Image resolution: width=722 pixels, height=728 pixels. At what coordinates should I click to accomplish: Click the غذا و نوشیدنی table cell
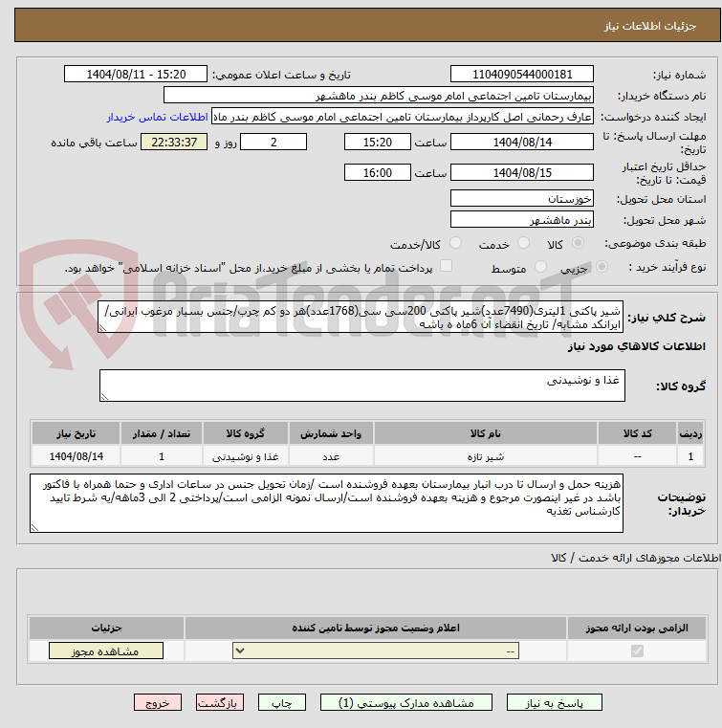pyautogui.click(x=245, y=456)
